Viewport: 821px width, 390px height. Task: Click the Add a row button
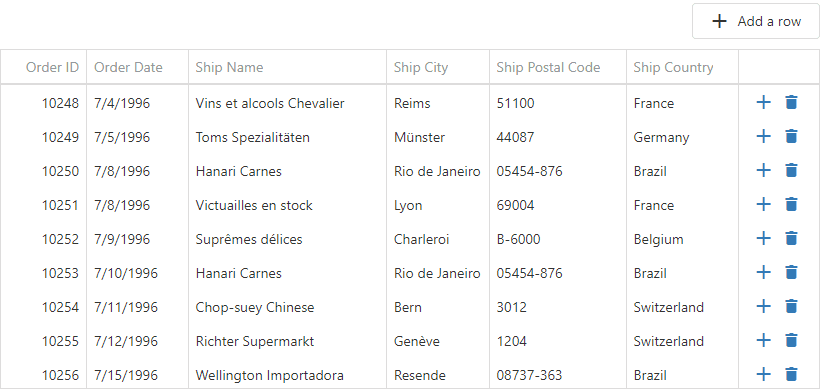pyautogui.click(x=756, y=21)
